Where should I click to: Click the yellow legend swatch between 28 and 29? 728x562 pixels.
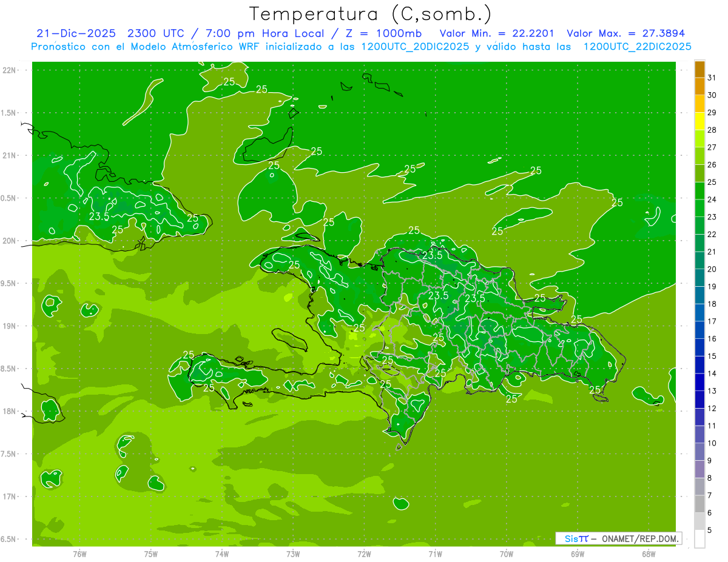(x=699, y=121)
